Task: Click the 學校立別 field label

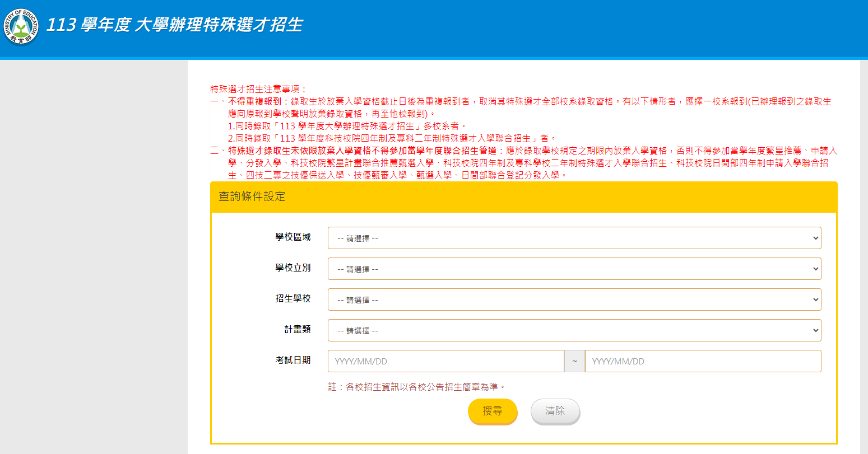Action: (293, 268)
